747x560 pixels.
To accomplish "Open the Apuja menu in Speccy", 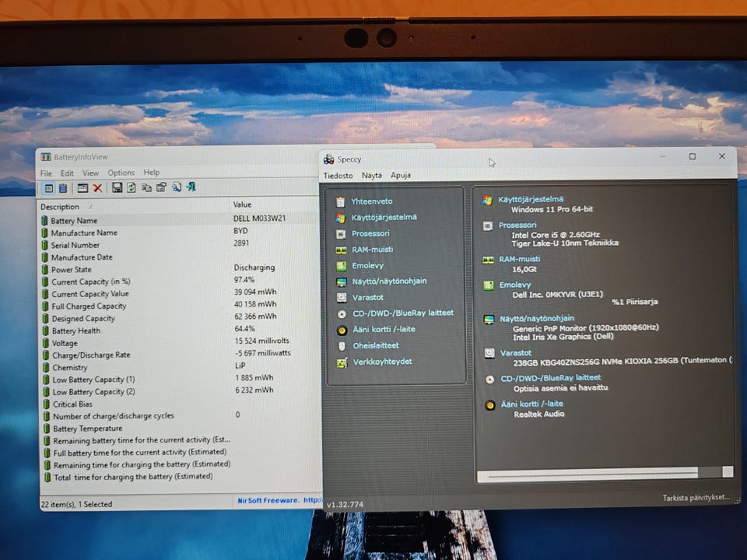I will pos(401,175).
